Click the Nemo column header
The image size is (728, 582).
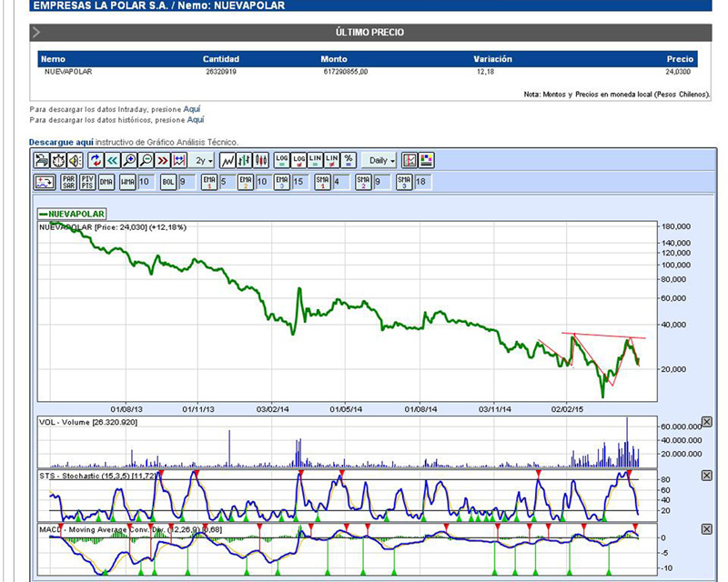[53, 59]
